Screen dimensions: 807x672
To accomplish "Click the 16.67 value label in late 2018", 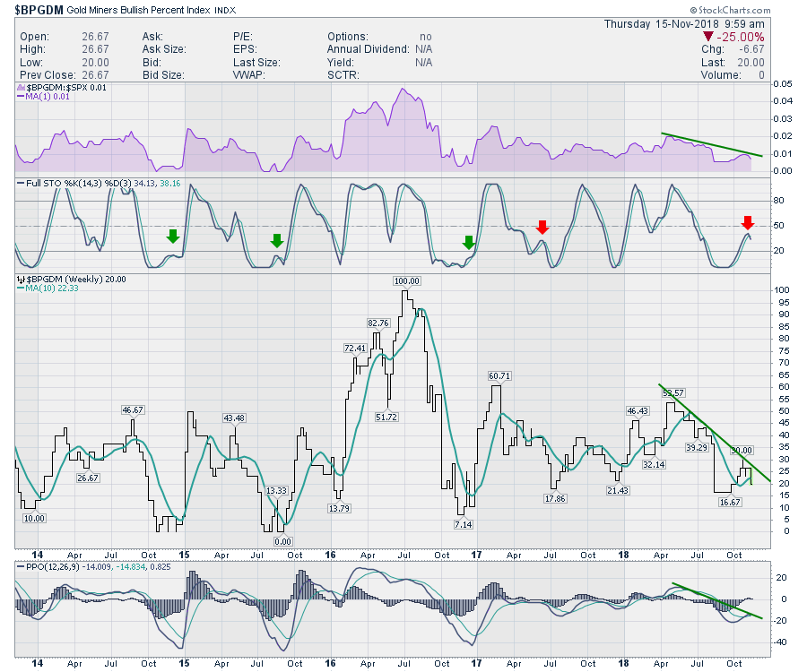I will click(x=729, y=502).
